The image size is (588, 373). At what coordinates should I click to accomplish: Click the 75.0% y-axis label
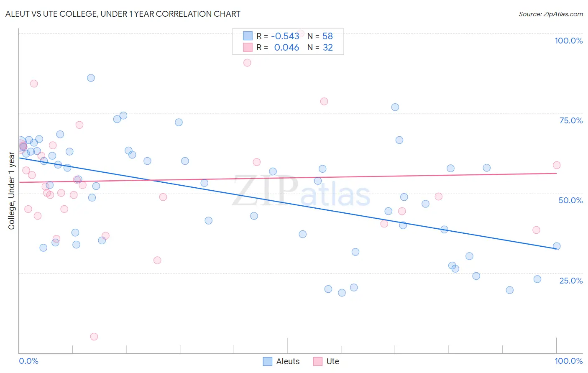click(571, 120)
